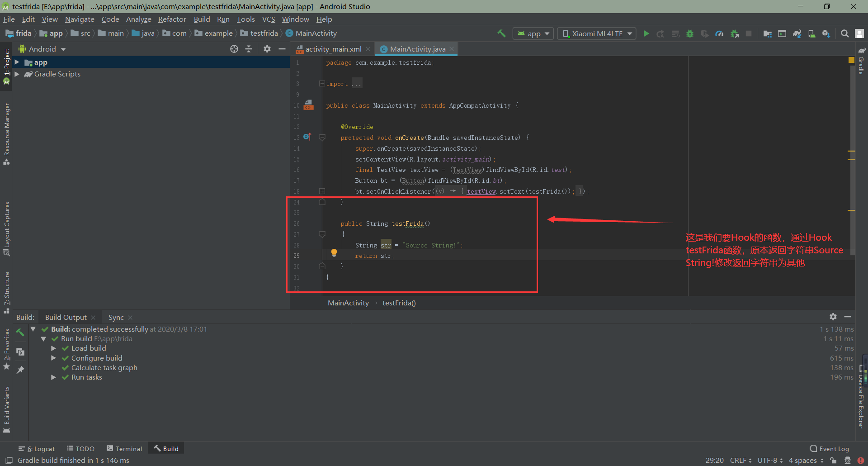Viewport: 868px width, 466px height.
Task: Click the Make Project hammer icon
Action: click(x=501, y=33)
